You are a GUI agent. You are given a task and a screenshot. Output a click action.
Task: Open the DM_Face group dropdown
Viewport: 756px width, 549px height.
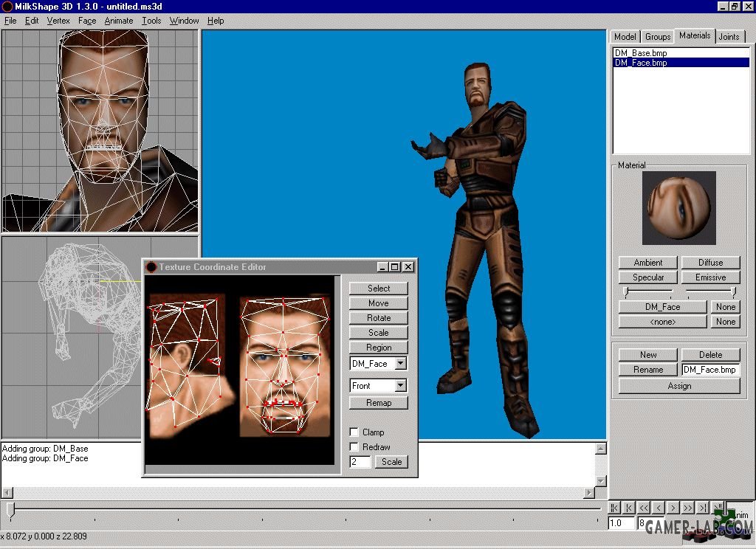click(x=401, y=364)
